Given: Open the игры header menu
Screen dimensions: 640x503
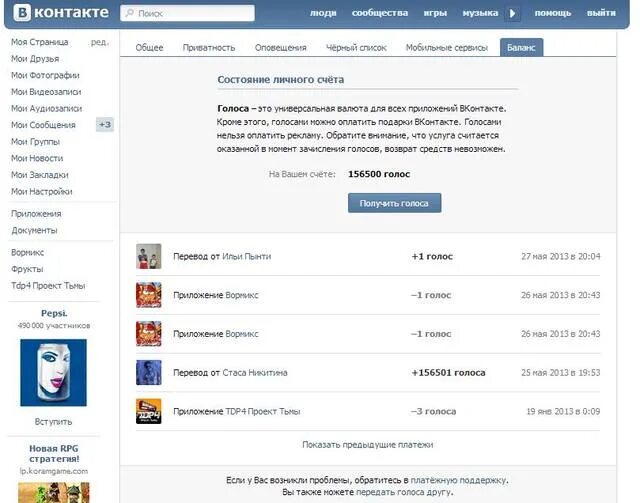Looking at the screenshot, I should [435, 13].
